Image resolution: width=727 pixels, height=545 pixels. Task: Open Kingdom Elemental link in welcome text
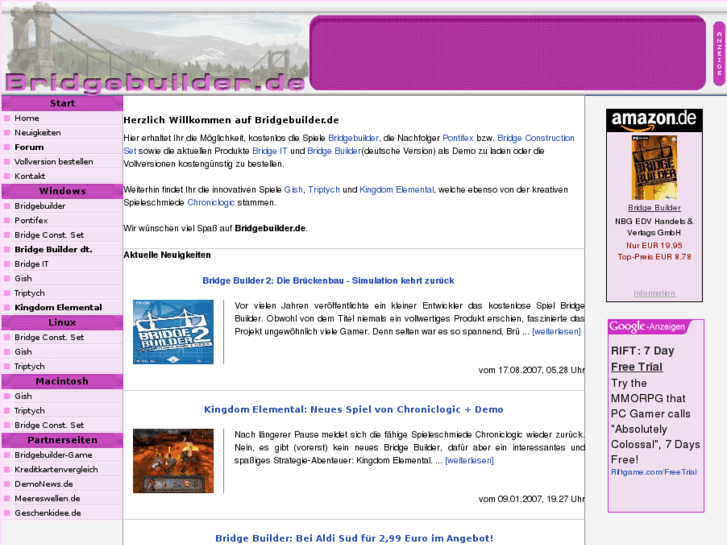[397, 190]
